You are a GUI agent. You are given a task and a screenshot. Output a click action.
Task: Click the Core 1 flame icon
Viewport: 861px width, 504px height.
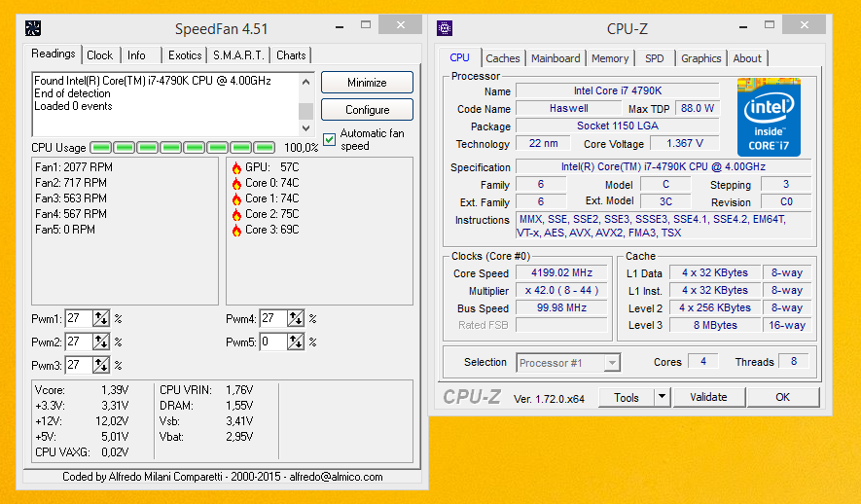click(x=236, y=198)
